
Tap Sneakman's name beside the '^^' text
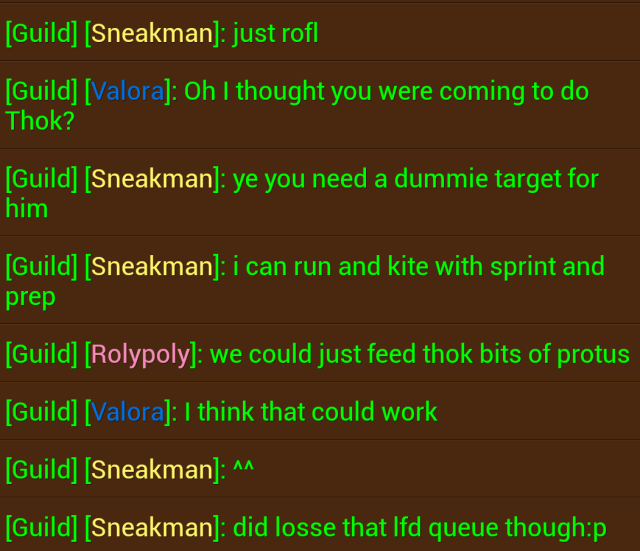[x=153, y=469]
